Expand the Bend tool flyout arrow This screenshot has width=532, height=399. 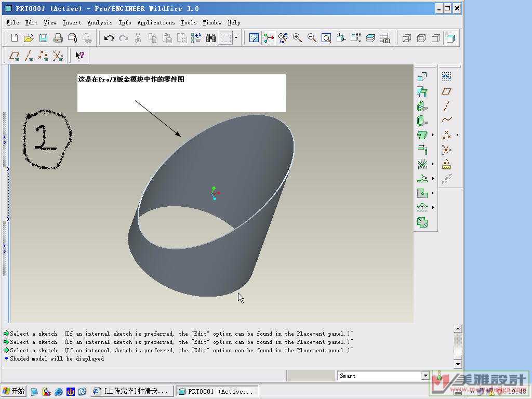433,164
